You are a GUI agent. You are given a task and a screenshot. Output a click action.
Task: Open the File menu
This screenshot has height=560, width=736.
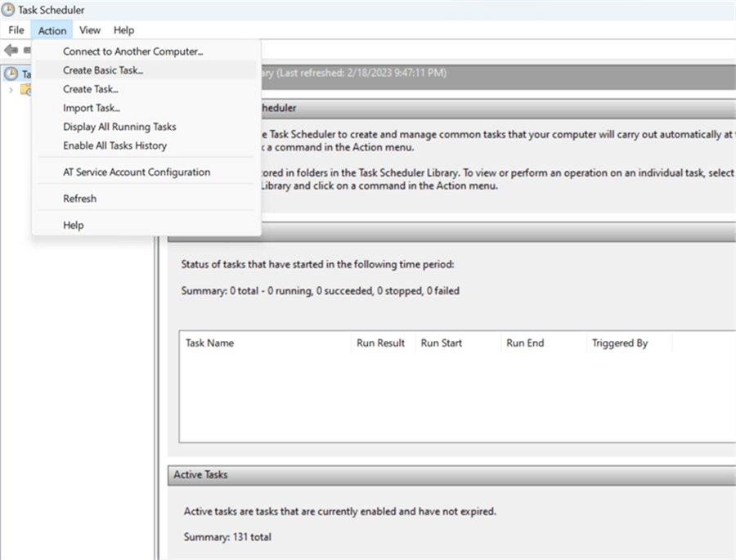pyautogui.click(x=16, y=30)
